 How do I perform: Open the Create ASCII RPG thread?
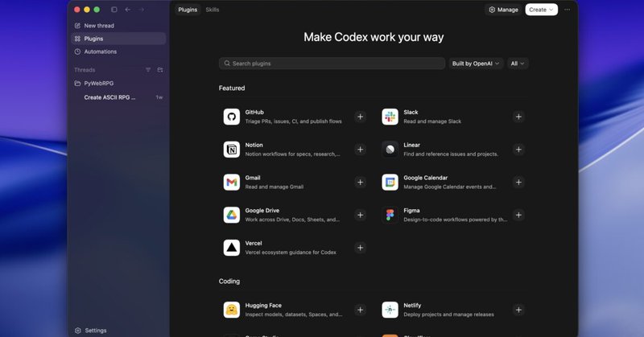point(118,97)
